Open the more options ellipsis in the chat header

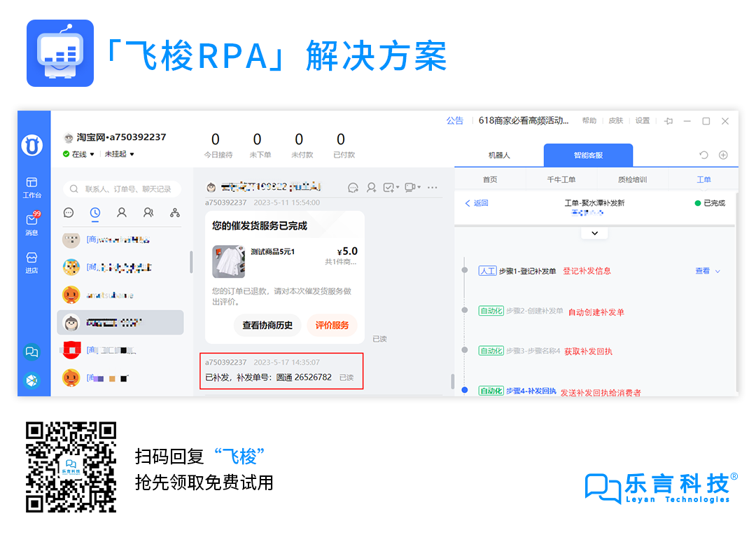pyautogui.click(x=433, y=187)
